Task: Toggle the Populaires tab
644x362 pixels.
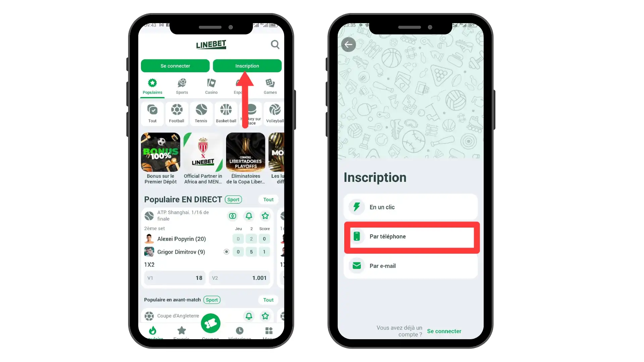Action: (x=152, y=86)
